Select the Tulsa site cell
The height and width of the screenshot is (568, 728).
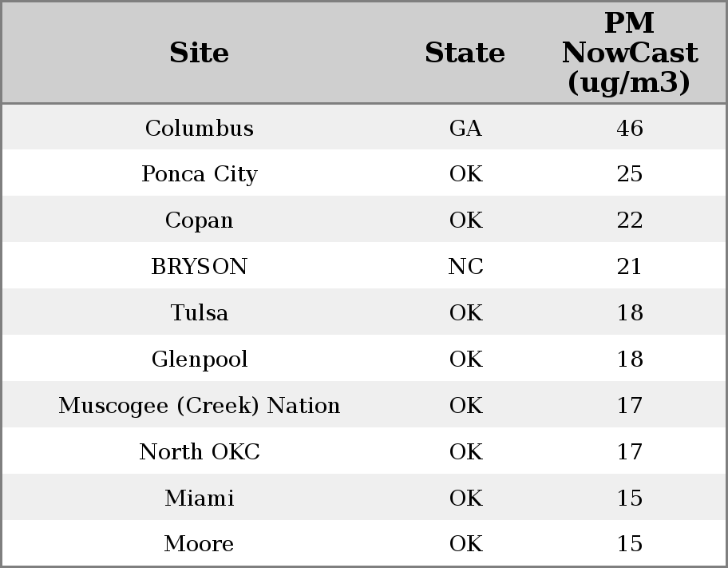tap(200, 313)
